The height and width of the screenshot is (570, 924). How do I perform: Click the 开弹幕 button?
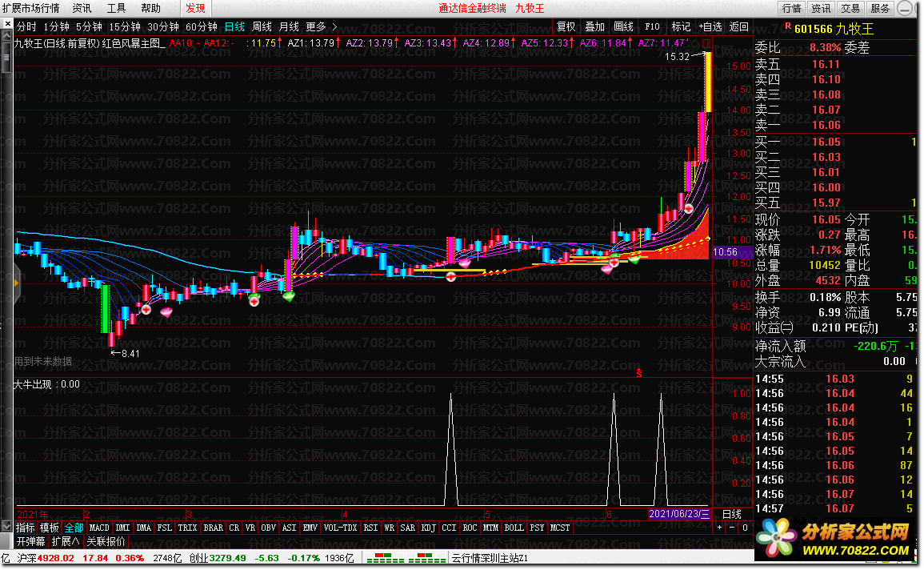(30, 541)
